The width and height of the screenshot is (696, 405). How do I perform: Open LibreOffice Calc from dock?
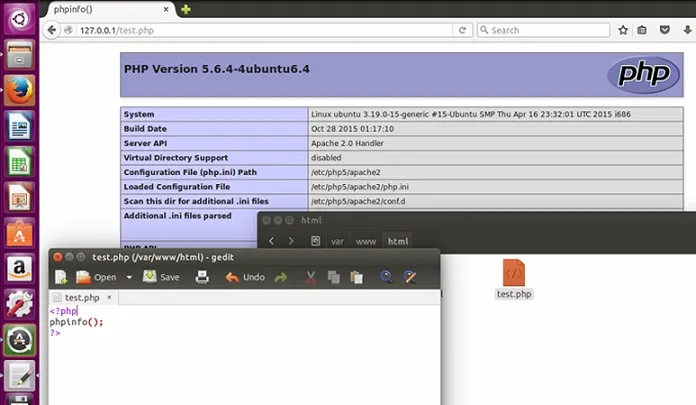[19, 162]
